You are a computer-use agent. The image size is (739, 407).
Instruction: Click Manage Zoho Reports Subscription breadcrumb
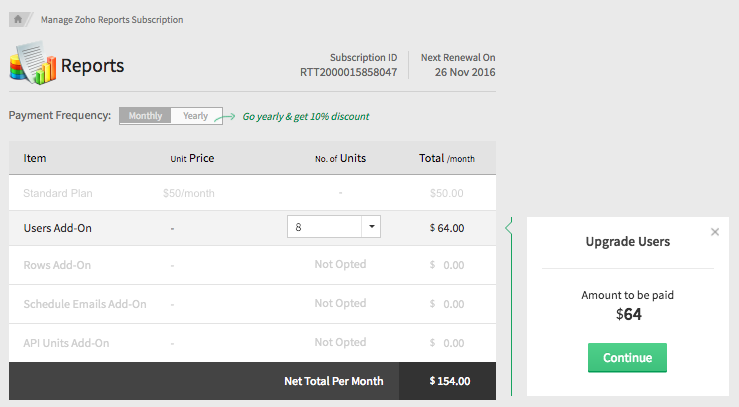click(112, 20)
